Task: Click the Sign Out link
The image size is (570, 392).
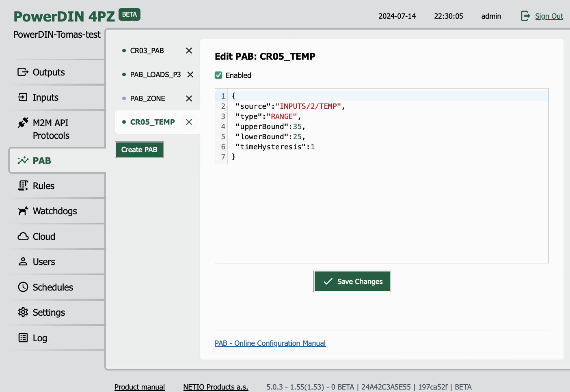Action: click(549, 16)
